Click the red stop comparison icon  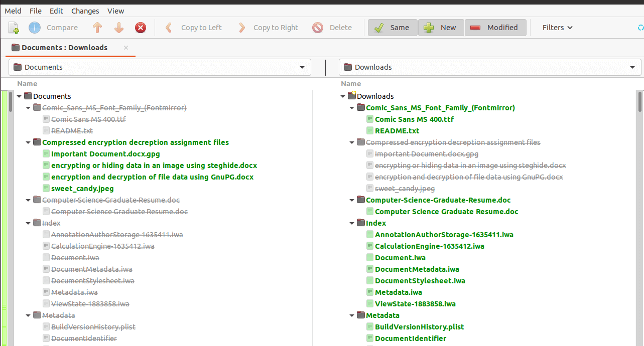click(x=141, y=28)
